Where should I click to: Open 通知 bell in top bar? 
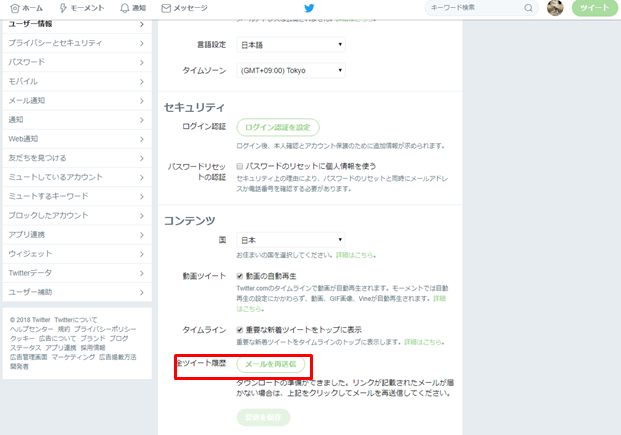point(133,8)
